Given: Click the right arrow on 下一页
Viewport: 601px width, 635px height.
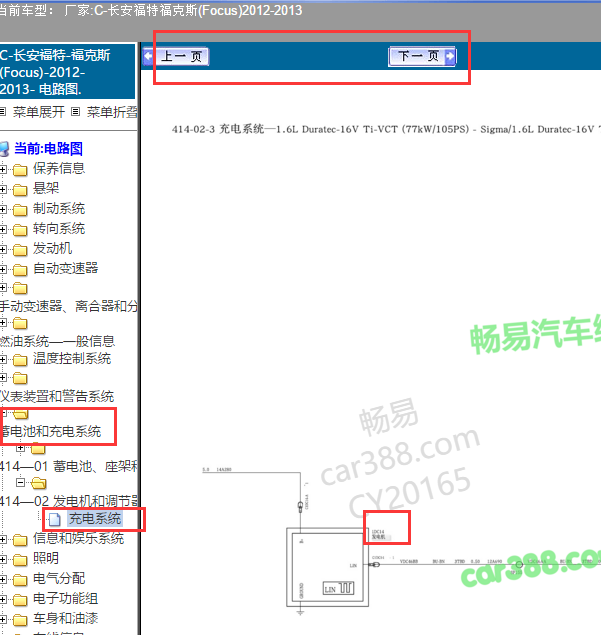Looking at the screenshot, I should [x=450, y=56].
